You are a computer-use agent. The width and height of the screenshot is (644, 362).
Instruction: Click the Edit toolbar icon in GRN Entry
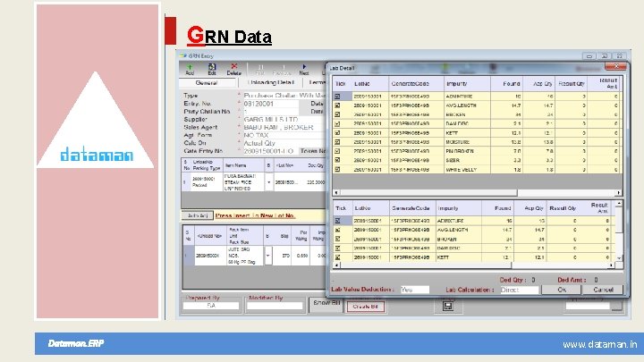click(211, 69)
